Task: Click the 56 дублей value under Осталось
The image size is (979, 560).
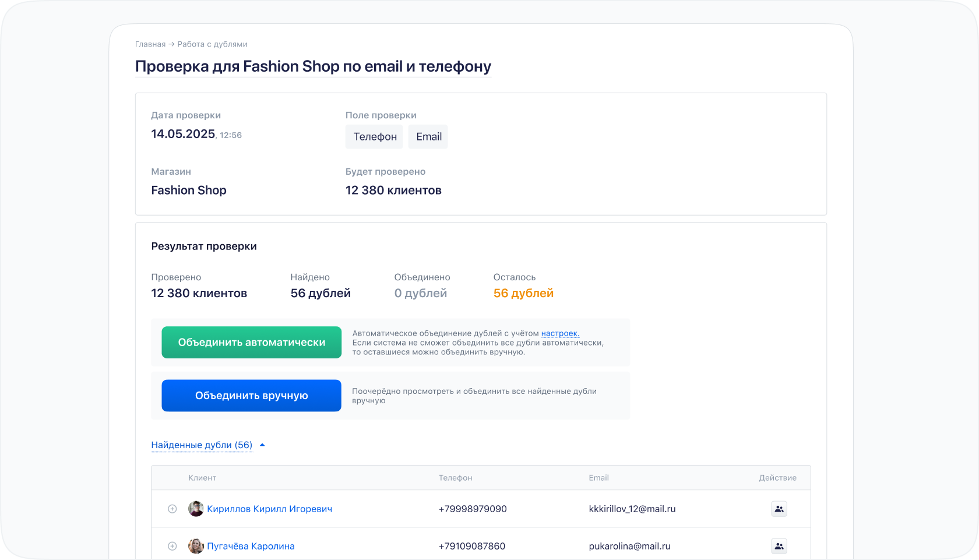Action: [x=523, y=293]
